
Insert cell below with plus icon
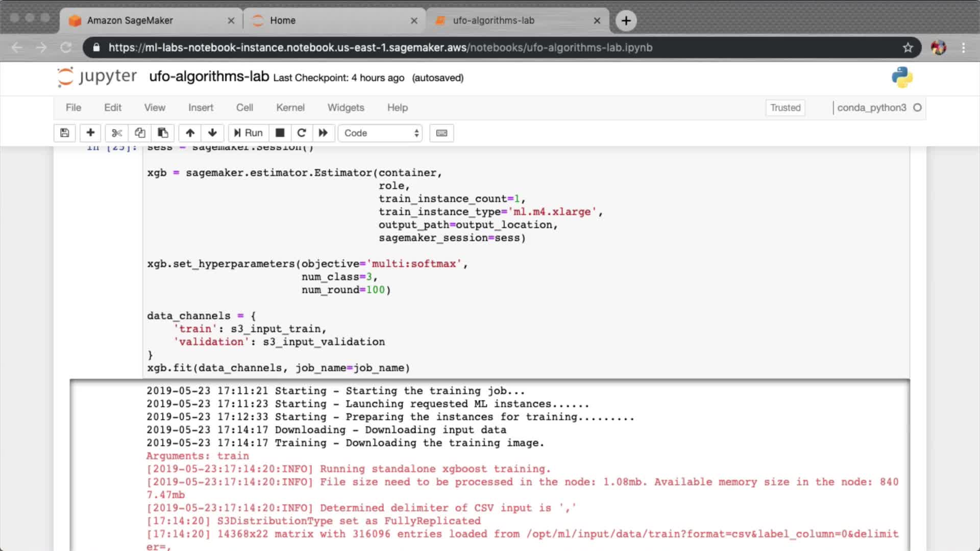pyautogui.click(x=90, y=133)
